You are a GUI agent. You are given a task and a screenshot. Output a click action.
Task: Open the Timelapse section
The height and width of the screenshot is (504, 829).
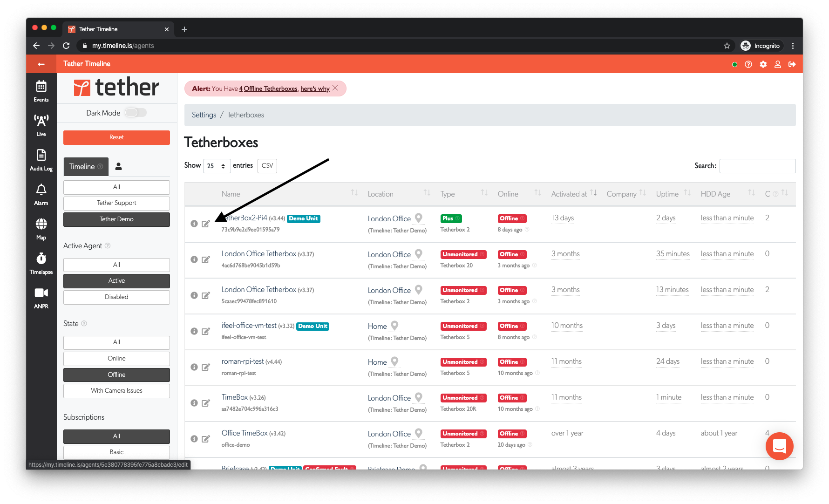(41, 262)
